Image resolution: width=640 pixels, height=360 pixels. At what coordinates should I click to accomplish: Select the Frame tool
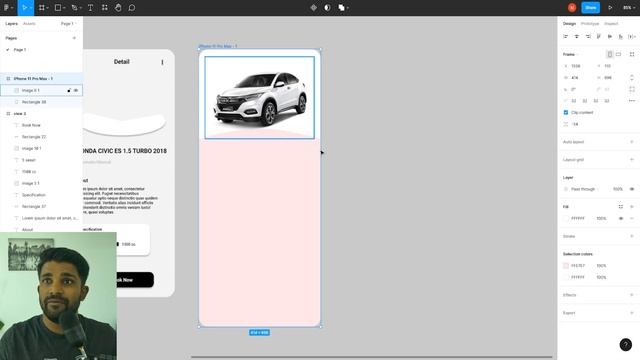pos(42,8)
